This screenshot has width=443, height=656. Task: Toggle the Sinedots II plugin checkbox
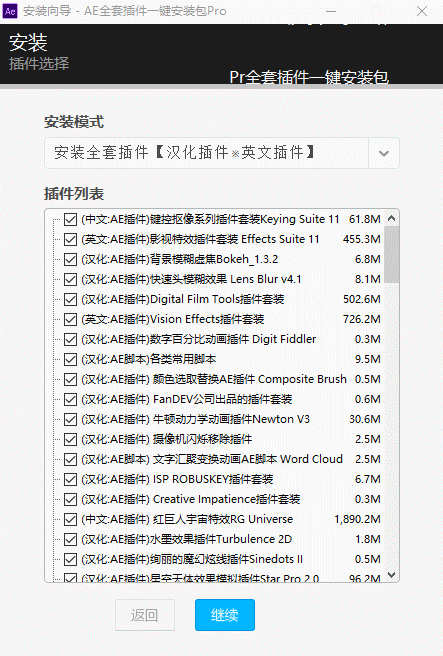(70, 559)
